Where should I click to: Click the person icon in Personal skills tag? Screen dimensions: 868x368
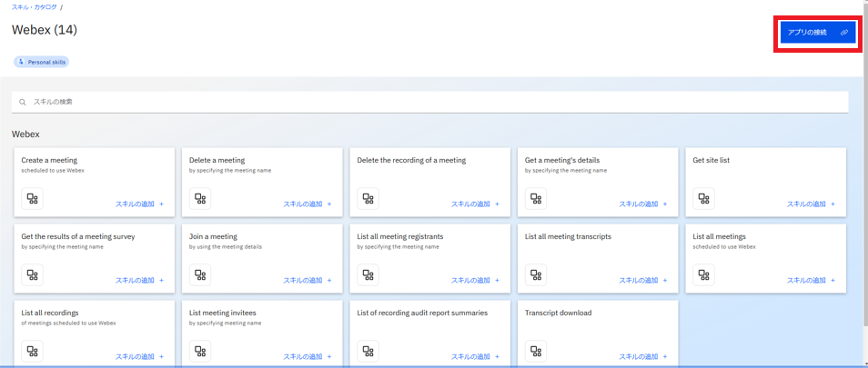pos(21,62)
